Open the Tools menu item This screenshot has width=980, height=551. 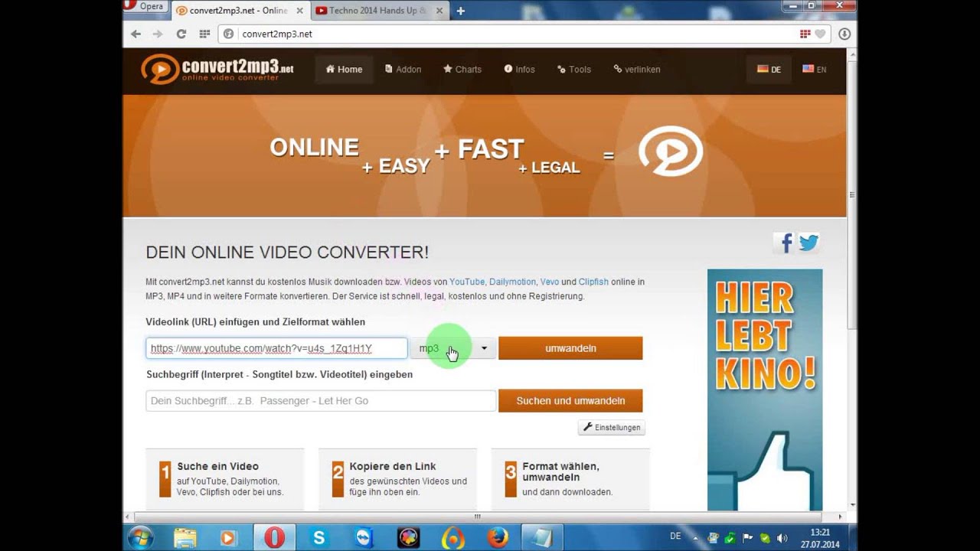pyautogui.click(x=573, y=69)
